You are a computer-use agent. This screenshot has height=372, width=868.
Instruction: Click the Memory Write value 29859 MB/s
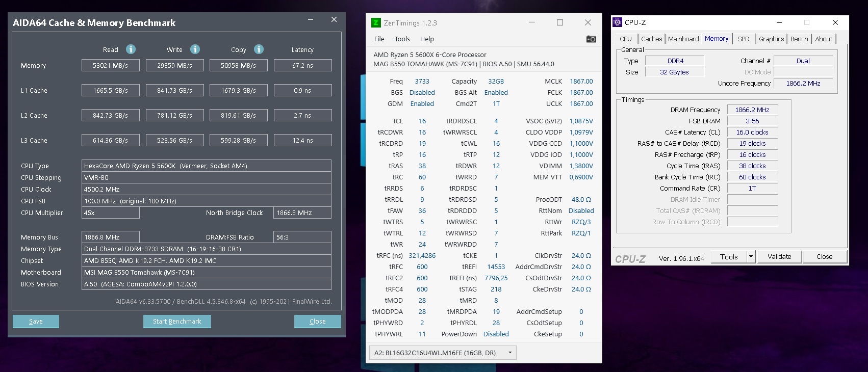(x=174, y=65)
